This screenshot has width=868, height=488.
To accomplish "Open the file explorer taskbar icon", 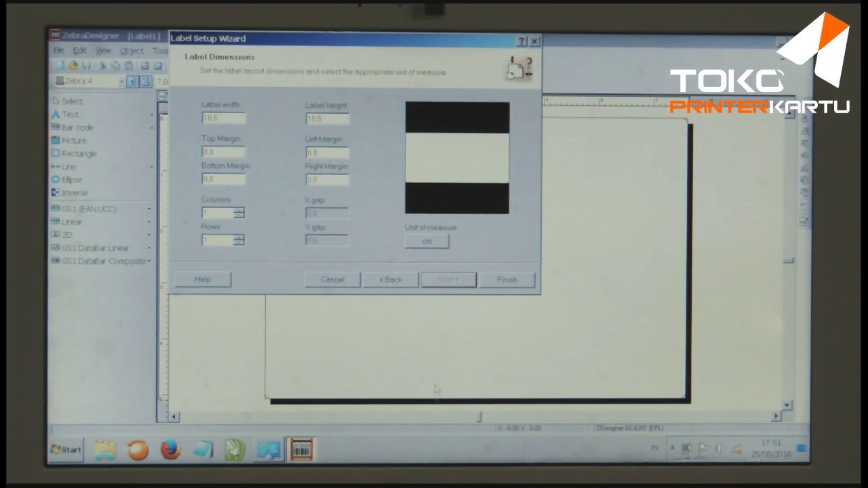I will point(105,450).
